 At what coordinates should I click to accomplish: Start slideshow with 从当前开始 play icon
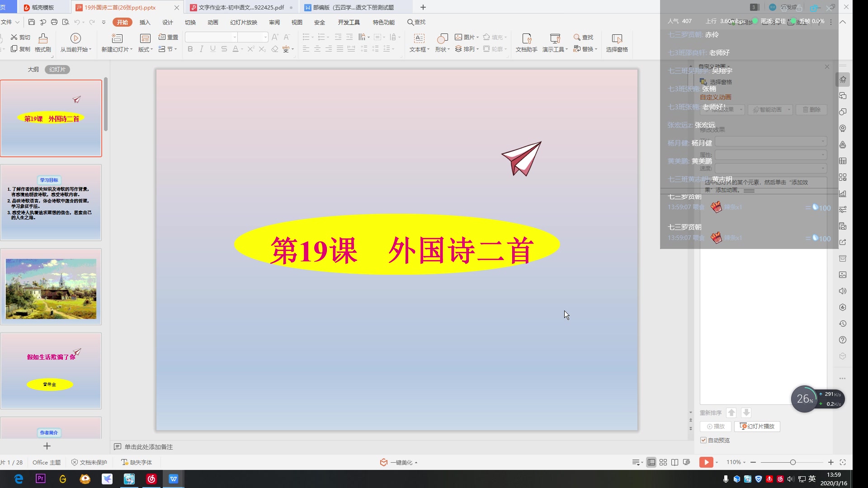tap(75, 38)
